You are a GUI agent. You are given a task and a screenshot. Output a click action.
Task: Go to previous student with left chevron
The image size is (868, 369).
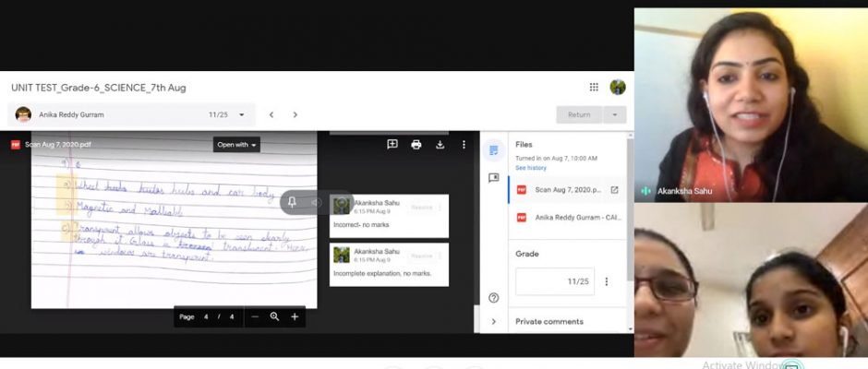271,114
